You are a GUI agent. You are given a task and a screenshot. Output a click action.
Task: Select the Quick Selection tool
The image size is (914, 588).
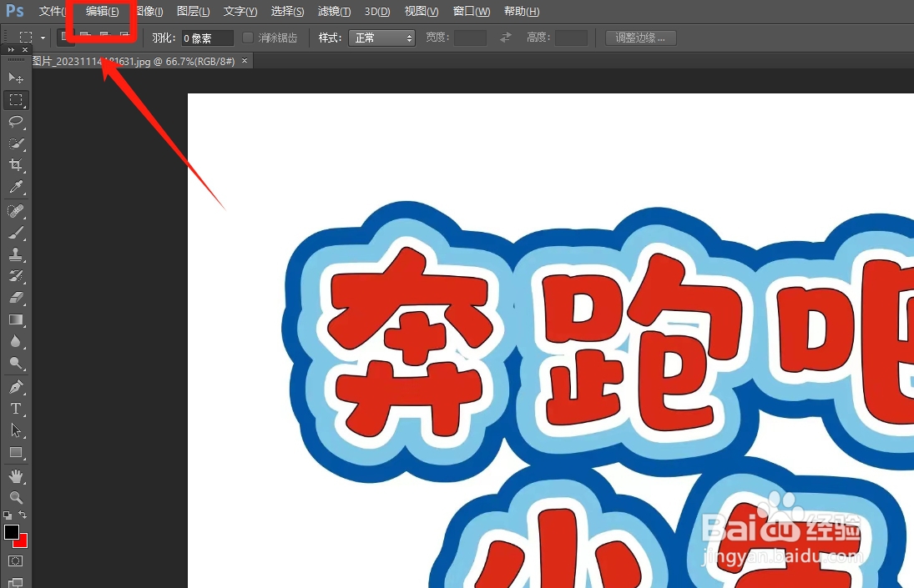click(16, 143)
